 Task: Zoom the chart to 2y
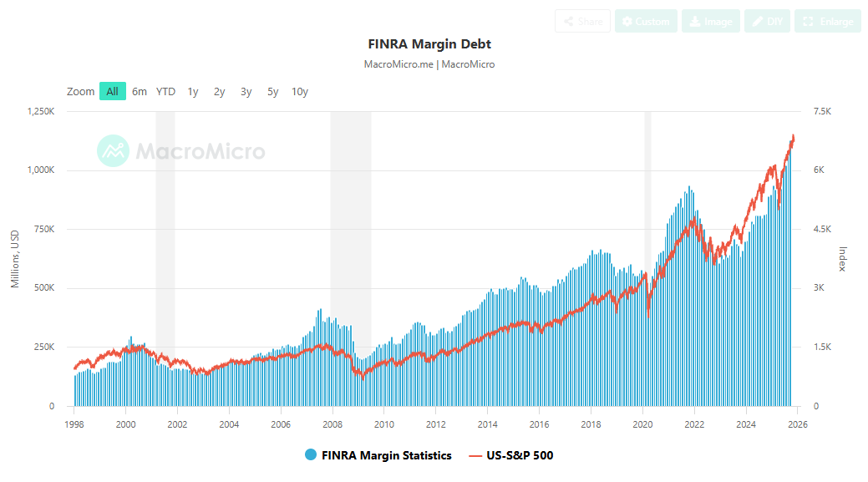pos(219,91)
